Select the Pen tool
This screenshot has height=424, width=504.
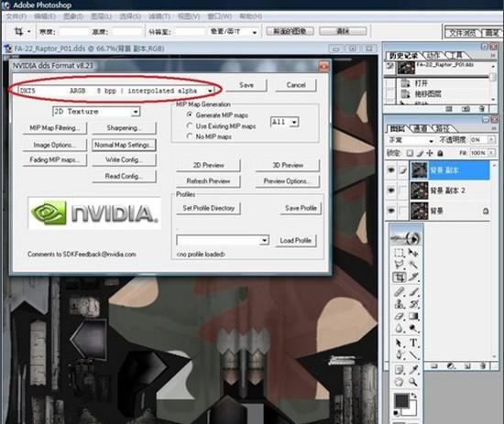click(399, 355)
